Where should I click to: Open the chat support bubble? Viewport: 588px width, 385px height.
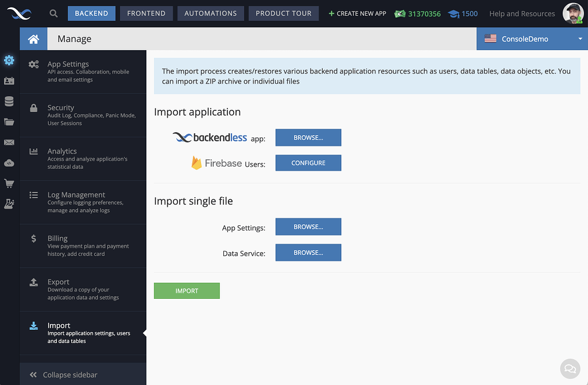pyautogui.click(x=570, y=368)
